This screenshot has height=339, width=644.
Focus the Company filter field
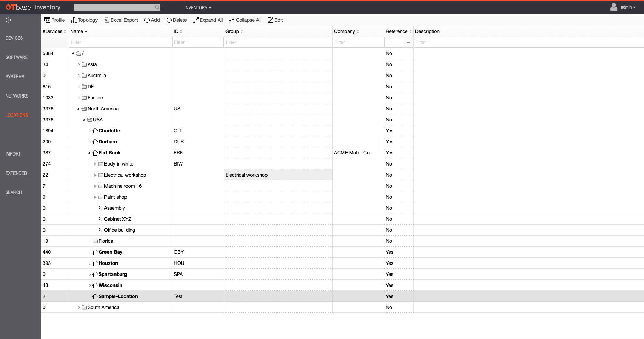(358, 42)
